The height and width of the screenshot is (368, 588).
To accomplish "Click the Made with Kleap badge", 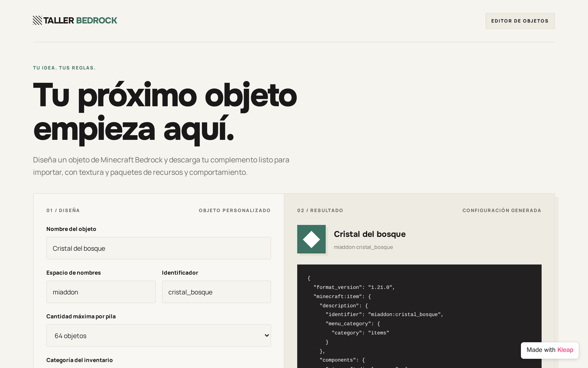I will tap(550, 350).
